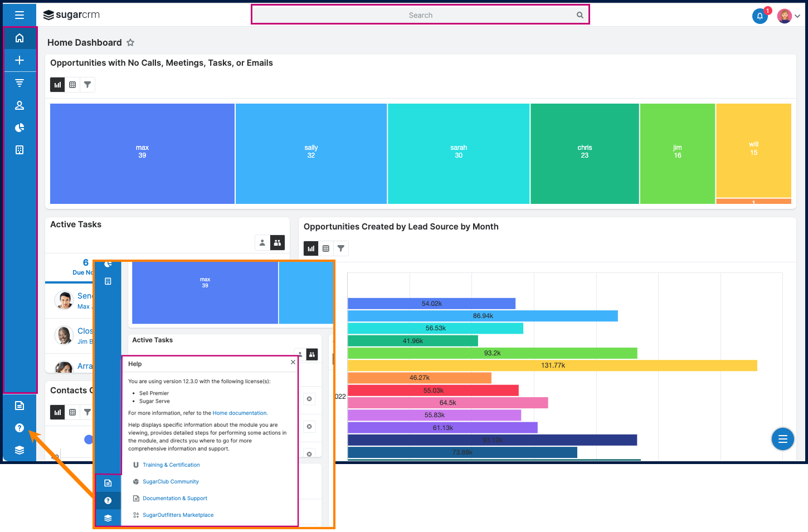Click the plus quick create icon

pyautogui.click(x=20, y=60)
